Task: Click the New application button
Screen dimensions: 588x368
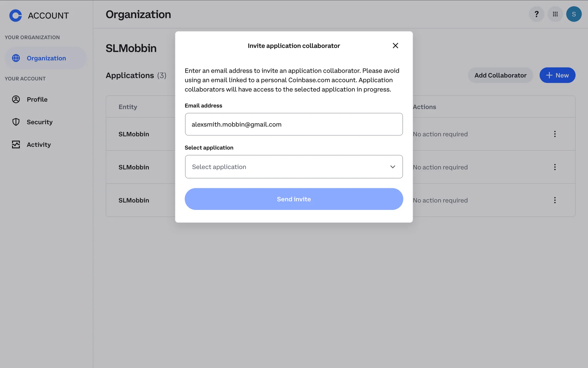Action: (x=557, y=75)
